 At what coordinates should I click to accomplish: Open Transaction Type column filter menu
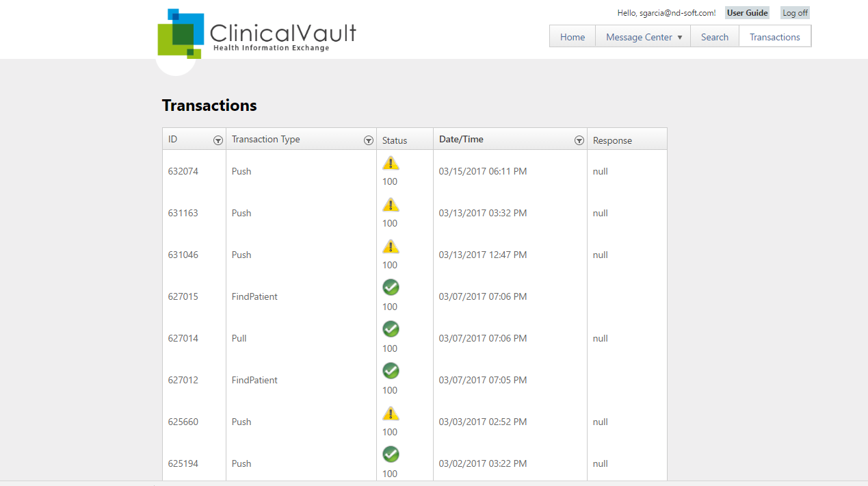[x=369, y=140]
